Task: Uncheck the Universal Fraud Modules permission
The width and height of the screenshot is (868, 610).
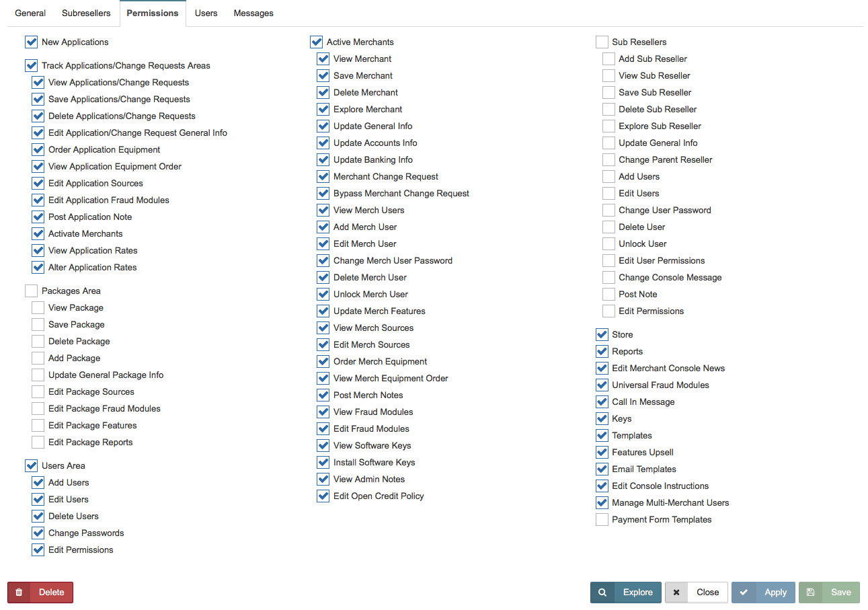Action: coord(602,385)
